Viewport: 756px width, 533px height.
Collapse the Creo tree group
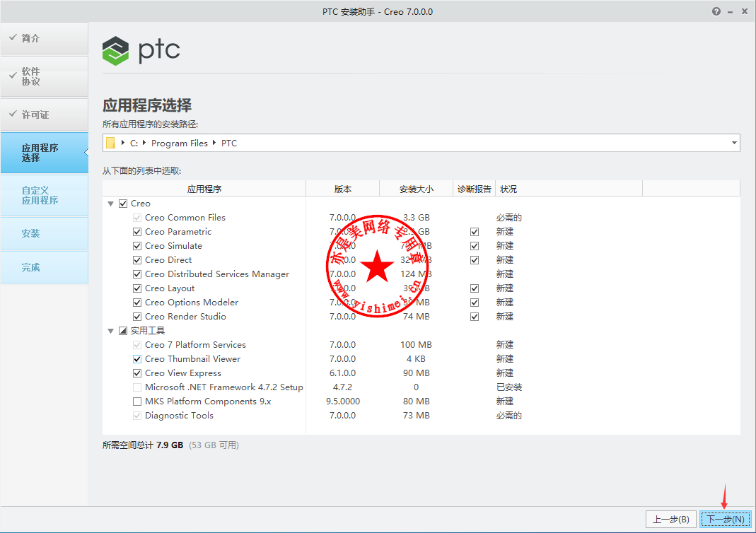[x=110, y=204]
